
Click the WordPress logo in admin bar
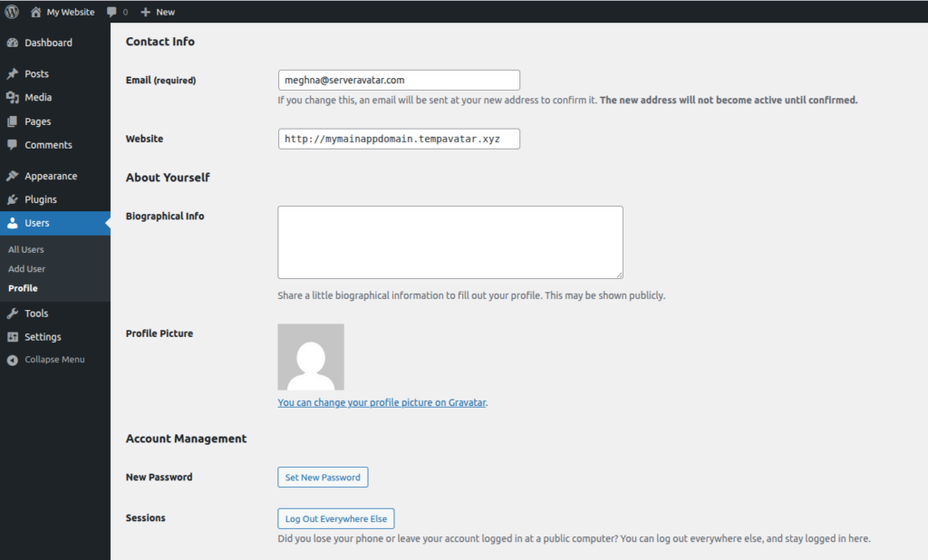pyautogui.click(x=10, y=12)
